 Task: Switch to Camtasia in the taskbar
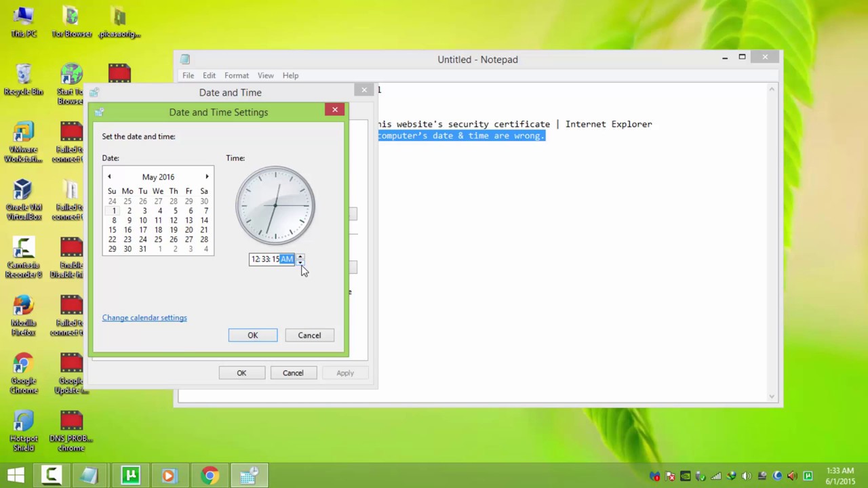52,476
